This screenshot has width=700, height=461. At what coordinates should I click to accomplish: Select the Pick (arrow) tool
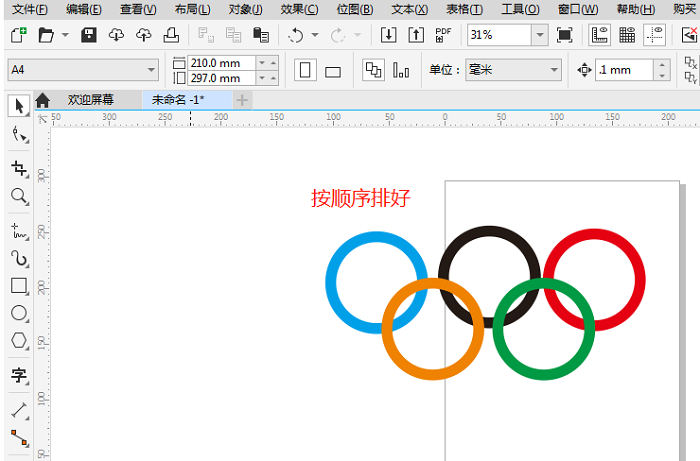[x=18, y=105]
